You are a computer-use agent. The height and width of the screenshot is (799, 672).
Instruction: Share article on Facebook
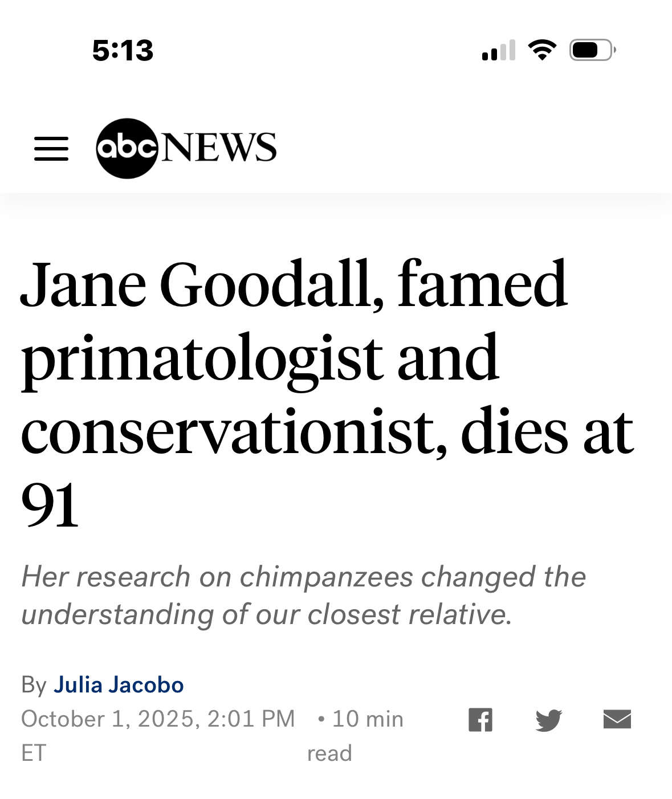coord(480,720)
